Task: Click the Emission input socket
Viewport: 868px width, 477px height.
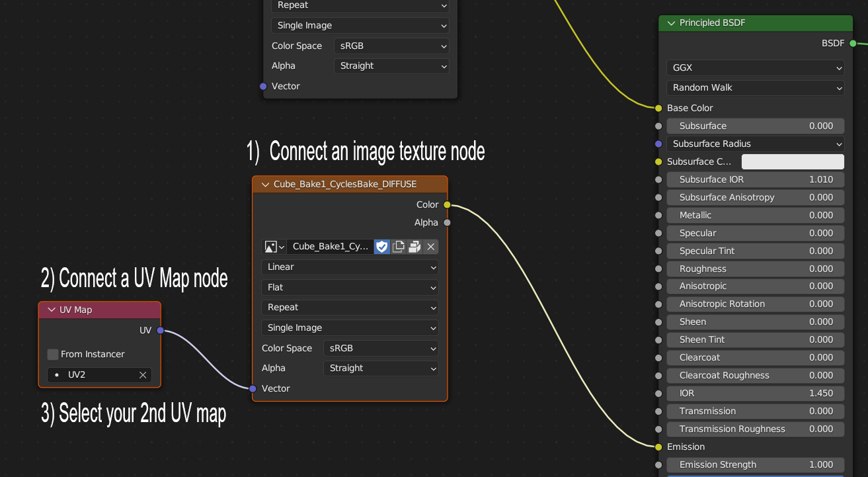Action: (658, 447)
